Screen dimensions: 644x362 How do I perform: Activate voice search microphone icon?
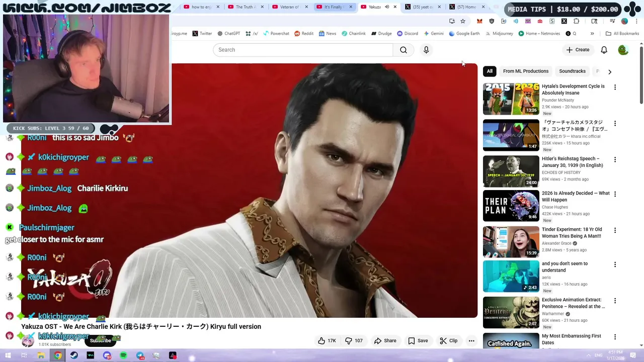pyautogui.click(x=426, y=50)
